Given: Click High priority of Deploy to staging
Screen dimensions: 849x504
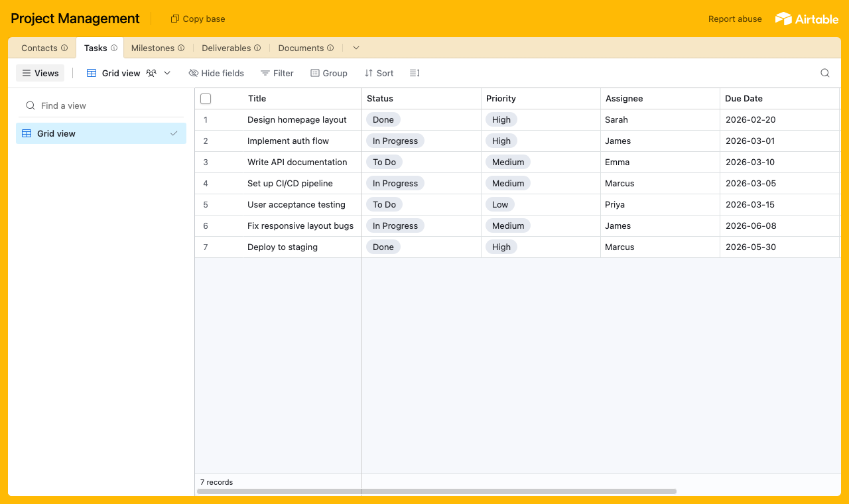Looking at the screenshot, I should tap(501, 247).
